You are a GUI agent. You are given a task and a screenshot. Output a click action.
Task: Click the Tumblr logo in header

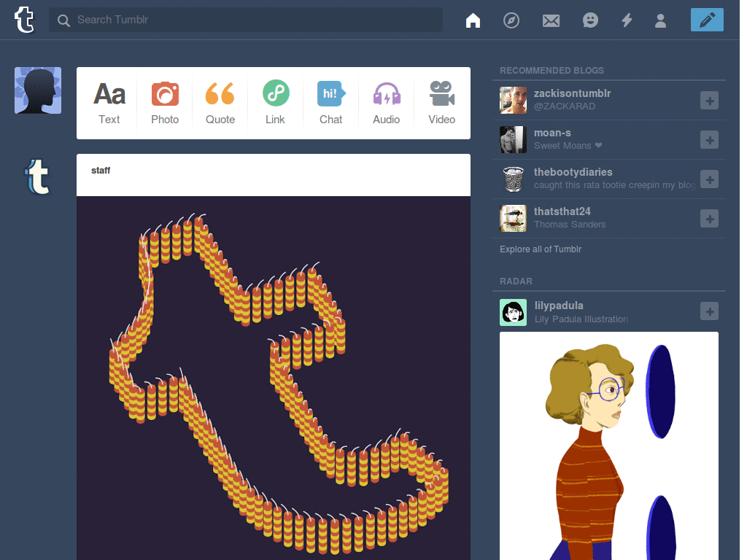(x=24, y=20)
